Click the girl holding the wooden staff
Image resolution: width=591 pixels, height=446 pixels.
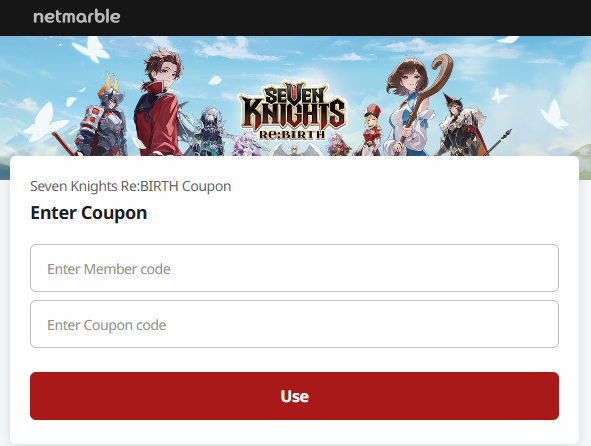pyautogui.click(x=411, y=107)
